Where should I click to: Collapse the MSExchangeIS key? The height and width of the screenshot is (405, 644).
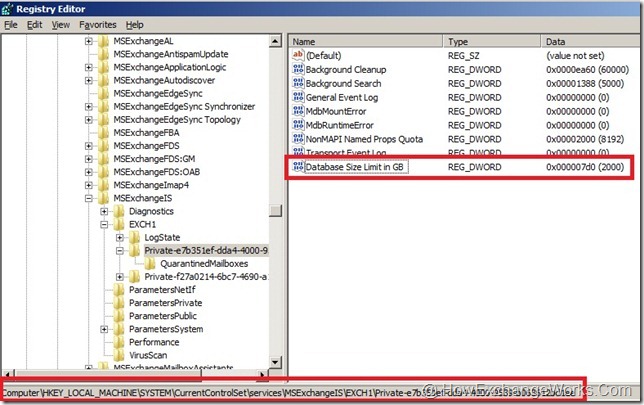click(x=88, y=198)
